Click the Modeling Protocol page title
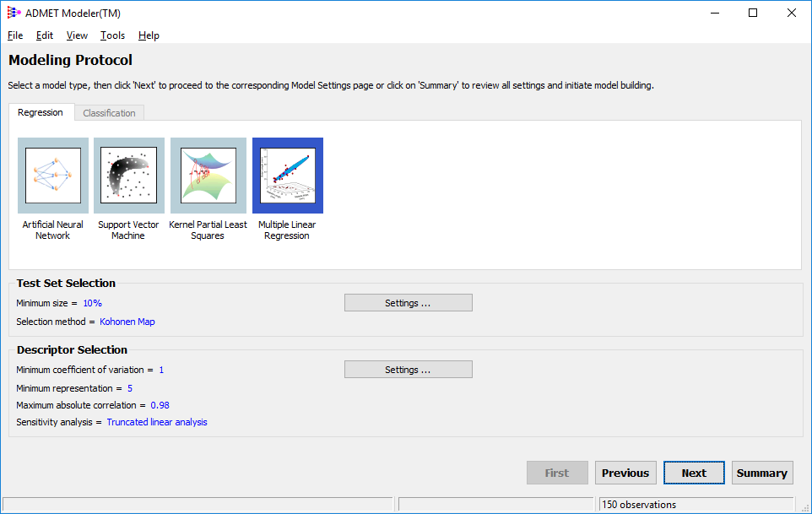This screenshot has width=812, height=514. (x=70, y=60)
